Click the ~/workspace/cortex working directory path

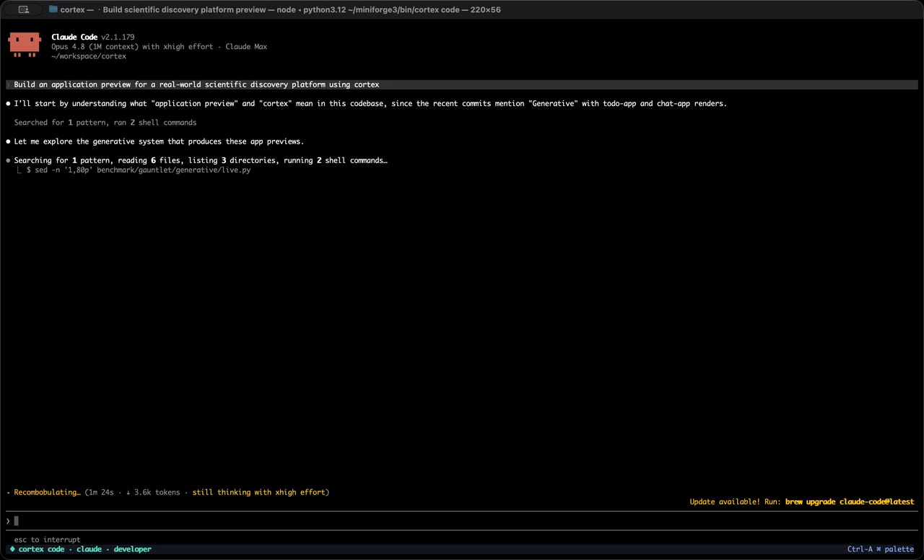pyautogui.click(x=89, y=56)
